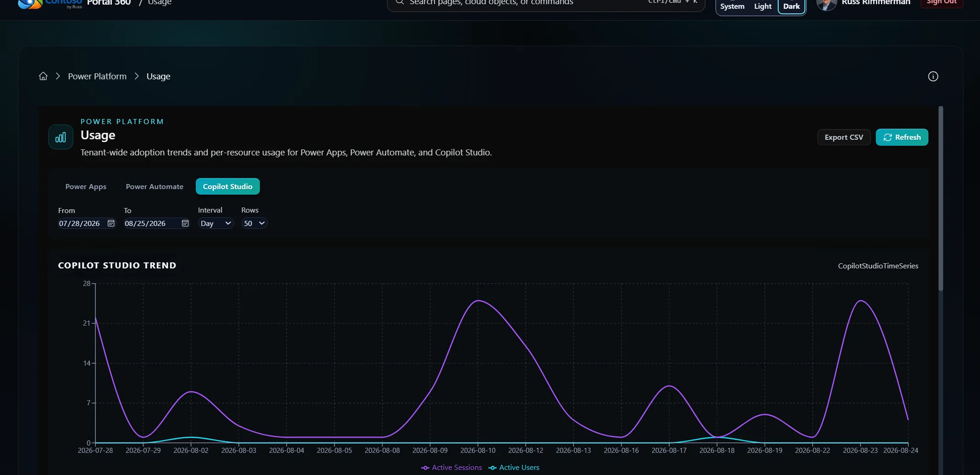Click the vertical scrollbar on the panel
This screenshot has height=475, width=980.
pyautogui.click(x=940, y=198)
